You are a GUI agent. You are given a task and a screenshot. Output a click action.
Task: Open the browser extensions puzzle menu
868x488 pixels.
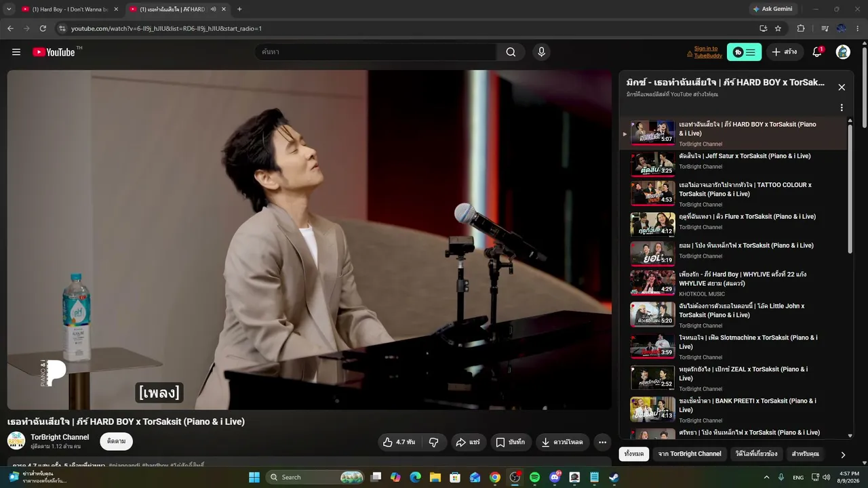click(x=801, y=28)
